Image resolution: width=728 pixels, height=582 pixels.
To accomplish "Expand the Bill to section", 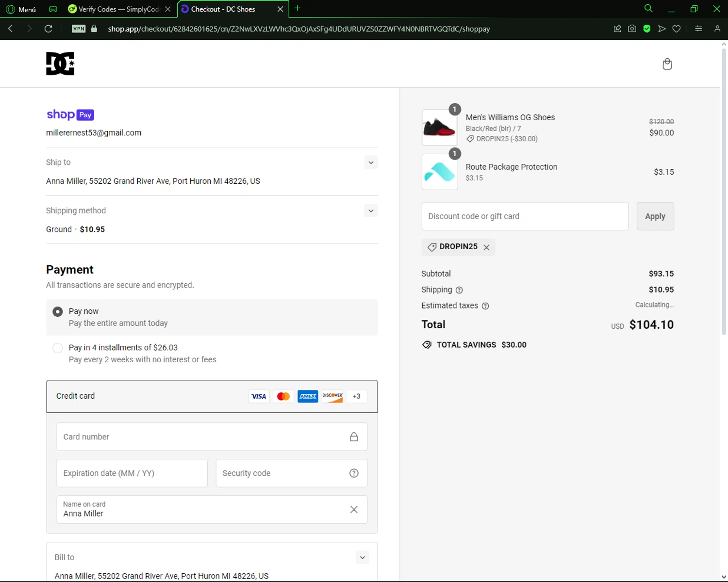I will 363,558.
